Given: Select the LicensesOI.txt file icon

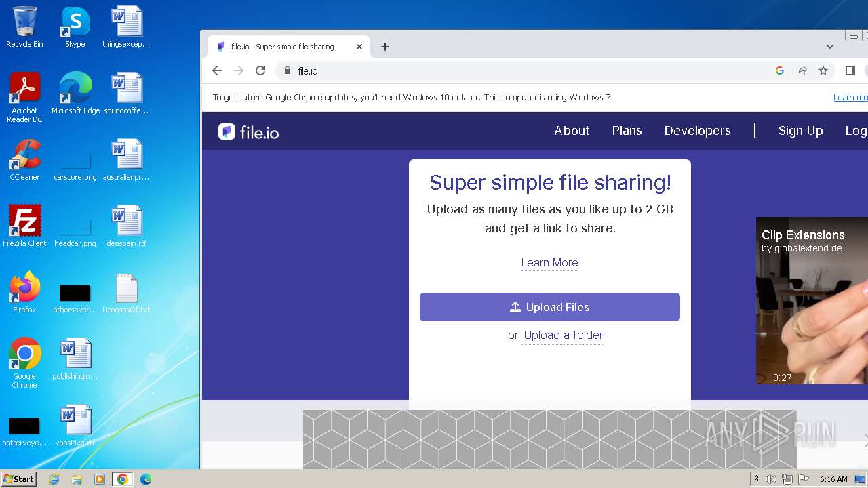Looking at the screenshot, I should tap(126, 293).
